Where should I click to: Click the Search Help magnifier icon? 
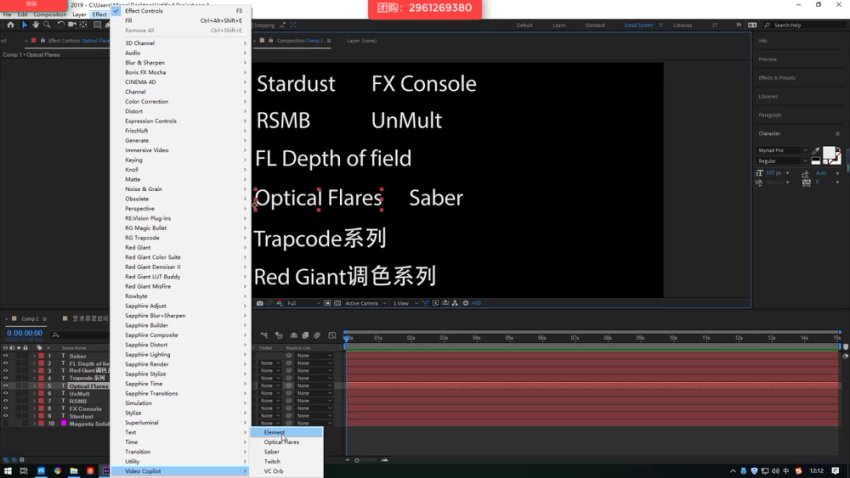point(767,25)
